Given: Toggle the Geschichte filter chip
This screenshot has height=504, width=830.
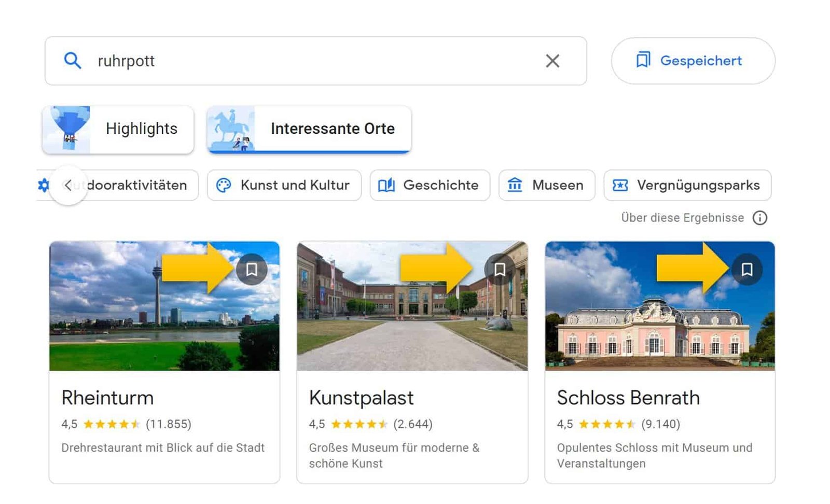Looking at the screenshot, I should point(430,185).
